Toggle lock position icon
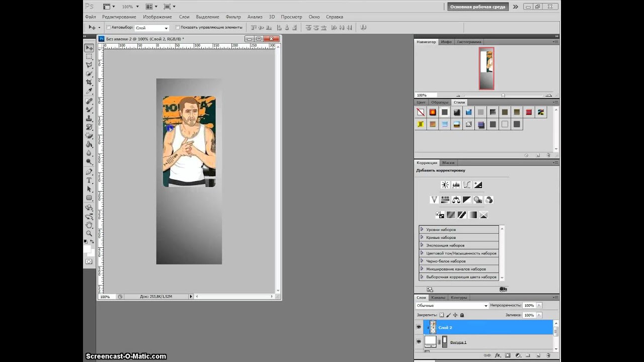644x362 pixels. [455, 315]
